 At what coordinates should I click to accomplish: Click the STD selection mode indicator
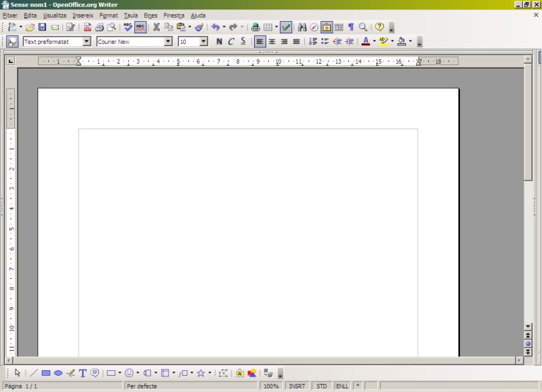pyautogui.click(x=321, y=386)
